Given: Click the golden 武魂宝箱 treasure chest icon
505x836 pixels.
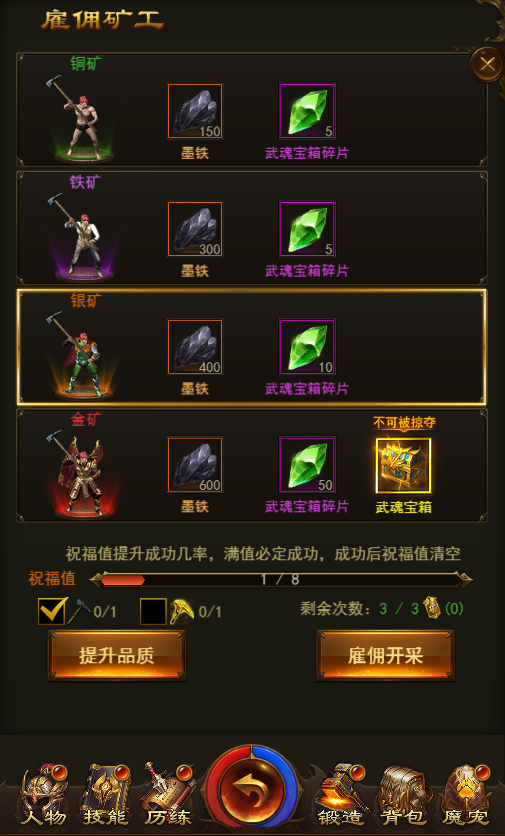Looking at the screenshot, I should pyautogui.click(x=404, y=465).
